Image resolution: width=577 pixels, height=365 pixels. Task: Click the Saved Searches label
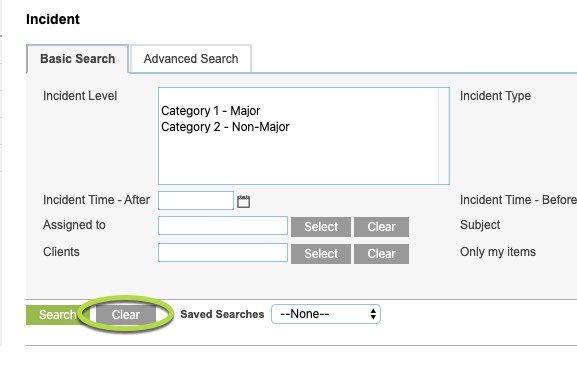[222, 314]
